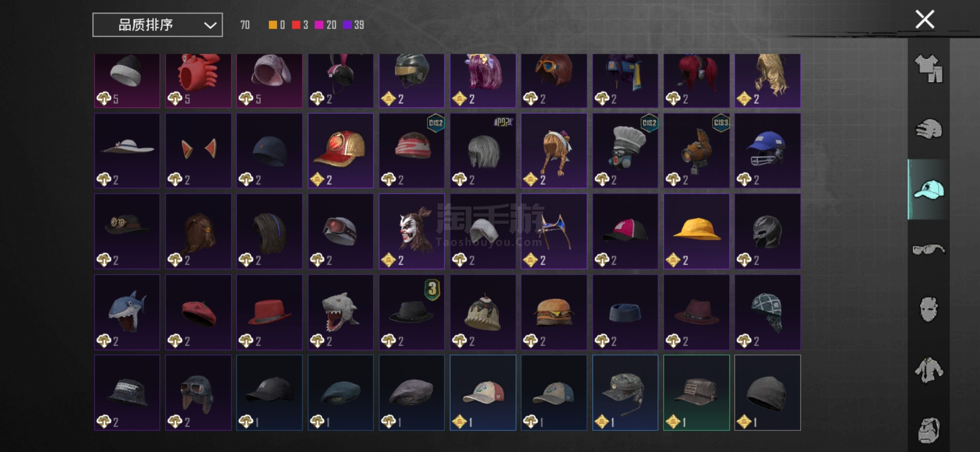Select the hamburger hat item
This screenshot has width=980, height=452.
[x=554, y=312]
